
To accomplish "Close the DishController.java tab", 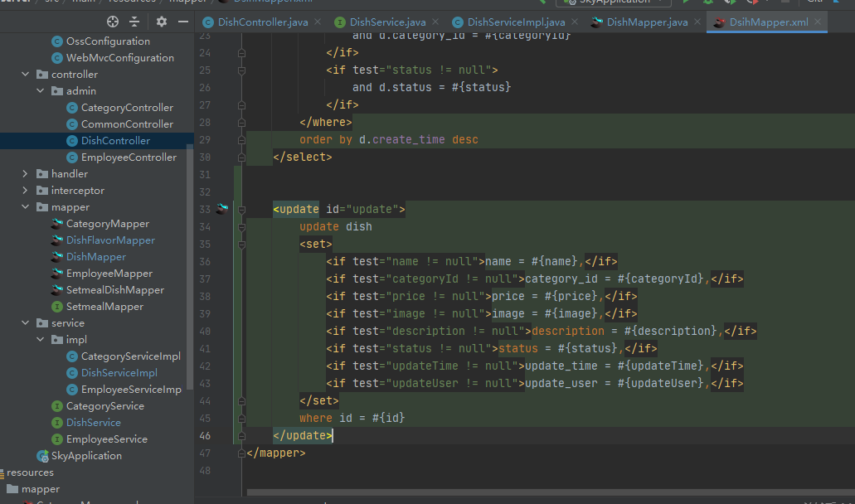I will pyautogui.click(x=319, y=22).
